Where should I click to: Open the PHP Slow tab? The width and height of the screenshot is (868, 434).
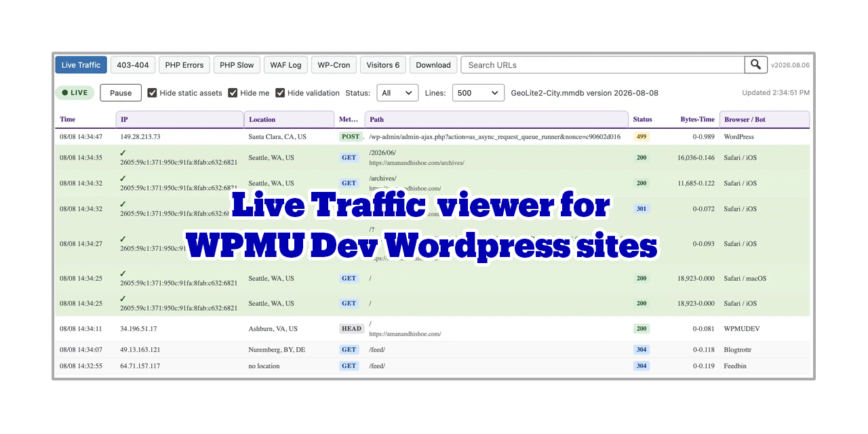(x=237, y=65)
